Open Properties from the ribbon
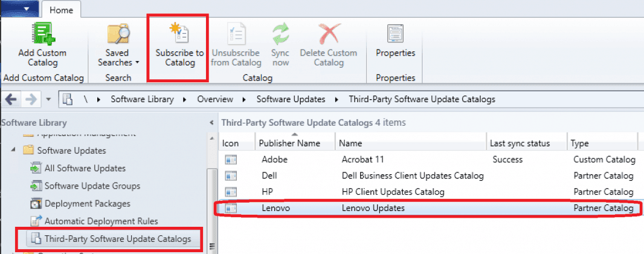 [396, 42]
